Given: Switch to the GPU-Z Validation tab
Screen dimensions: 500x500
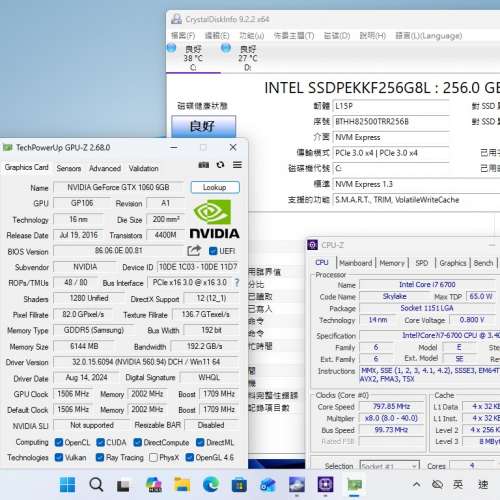Looking at the screenshot, I should pos(143,168).
